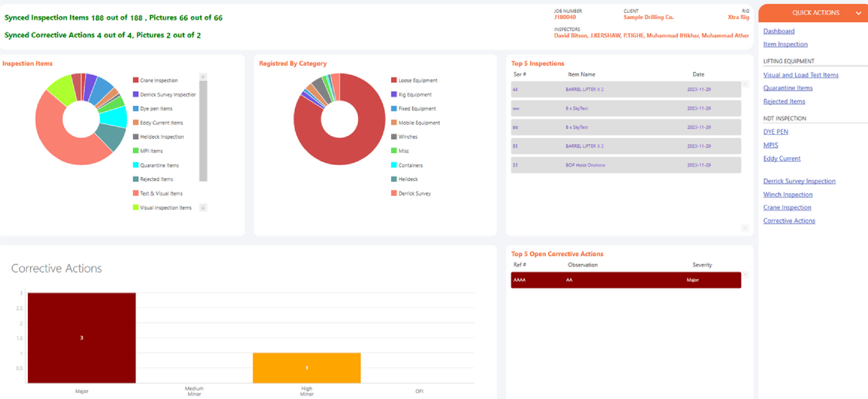Click the Major bar in Corrective Actions chart
The width and height of the screenshot is (868, 399).
tap(82, 337)
